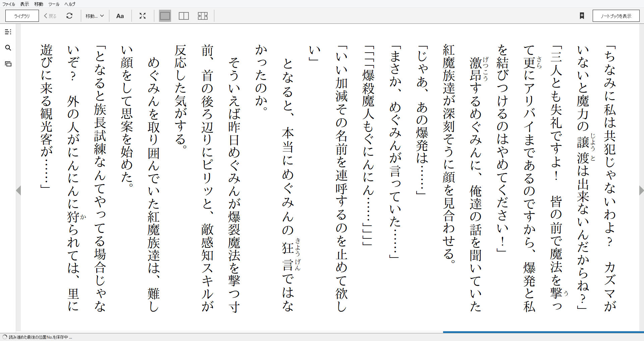This screenshot has width=644, height=341.
Task: Open the Aa font settings
Action: [120, 16]
